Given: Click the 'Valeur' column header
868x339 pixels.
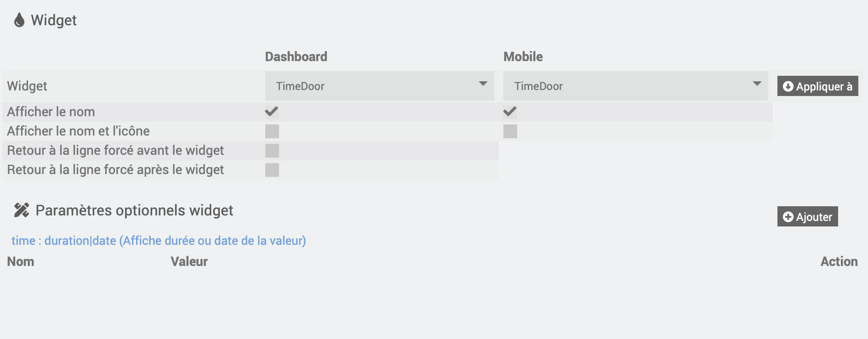Looking at the screenshot, I should pos(189,261).
